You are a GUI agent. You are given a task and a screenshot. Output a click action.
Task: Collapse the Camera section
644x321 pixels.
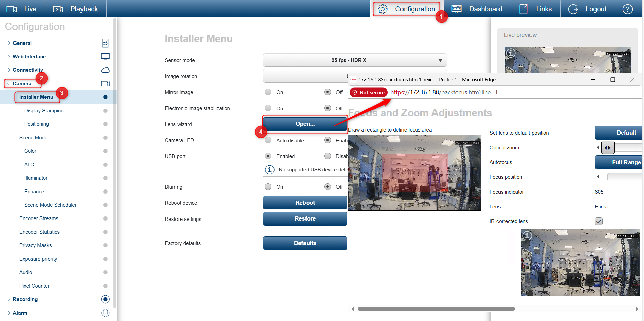click(9, 84)
